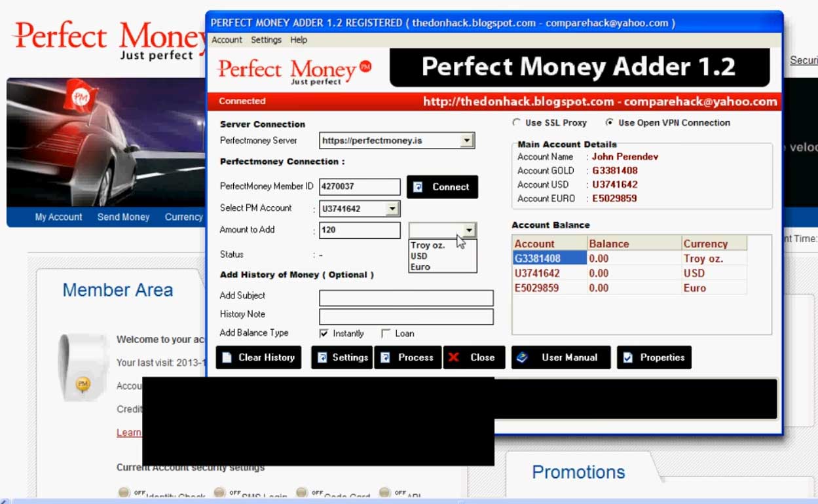
Task: Open the Help menu
Action: pyautogui.click(x=299, y=40)
